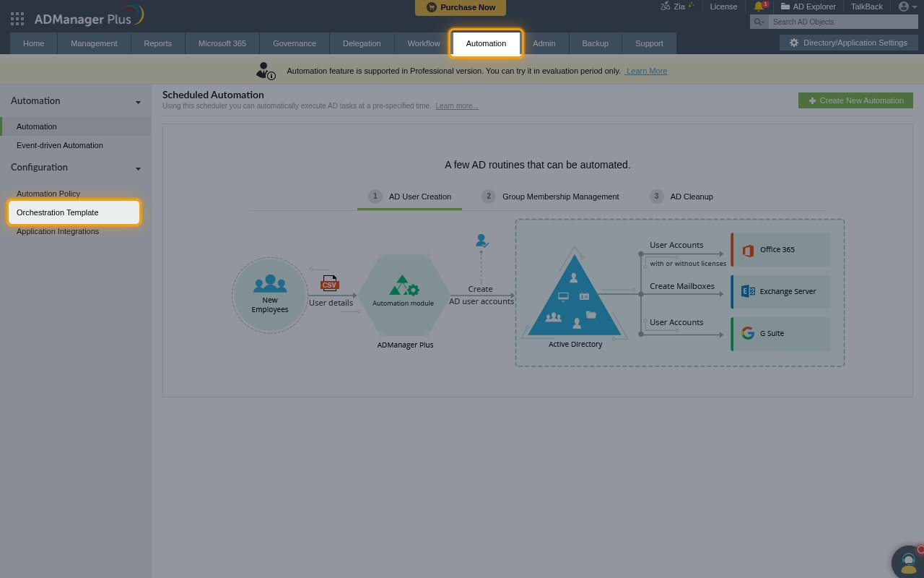This screenshot has height=578, width=924.
Task: Open the License link
Action: point(723,7)
